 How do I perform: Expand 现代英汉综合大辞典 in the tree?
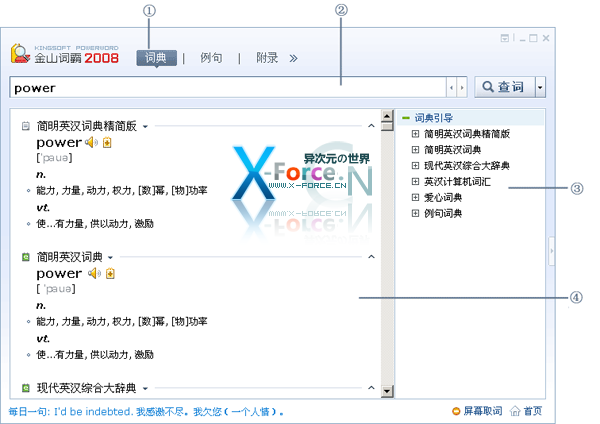coord(415,165)
